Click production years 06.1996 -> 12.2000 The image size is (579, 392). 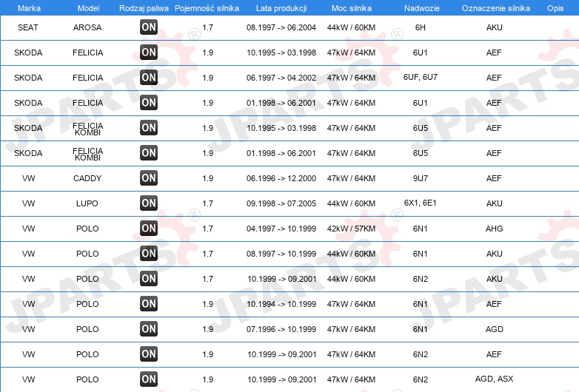pyautogui.click(x=281, y=178)
